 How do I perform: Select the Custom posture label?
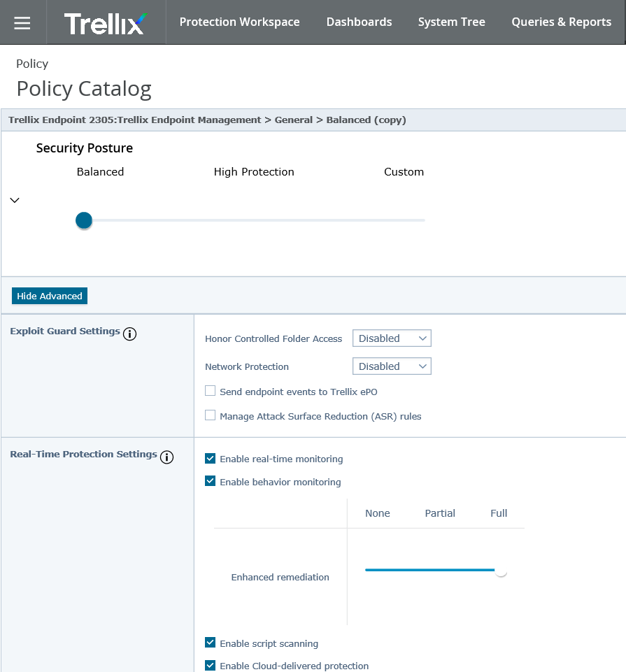click(404, 172)
